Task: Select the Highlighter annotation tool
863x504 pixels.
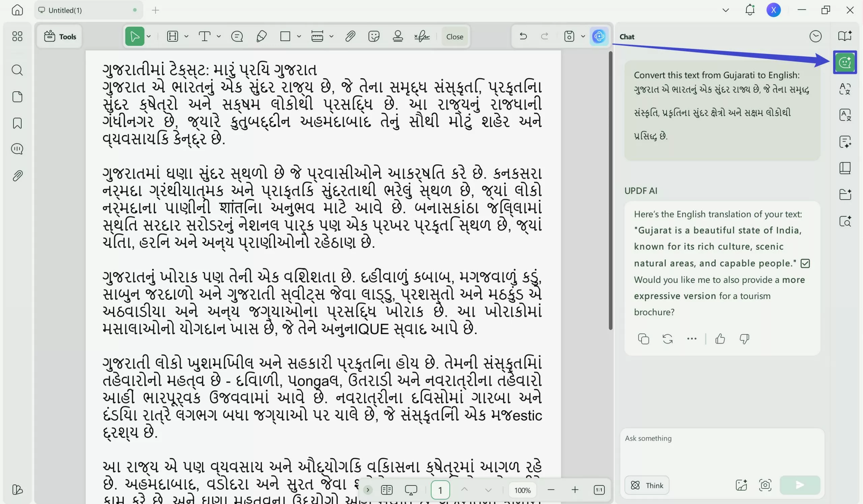Action: pyautogui.click(x=261, y=36)
